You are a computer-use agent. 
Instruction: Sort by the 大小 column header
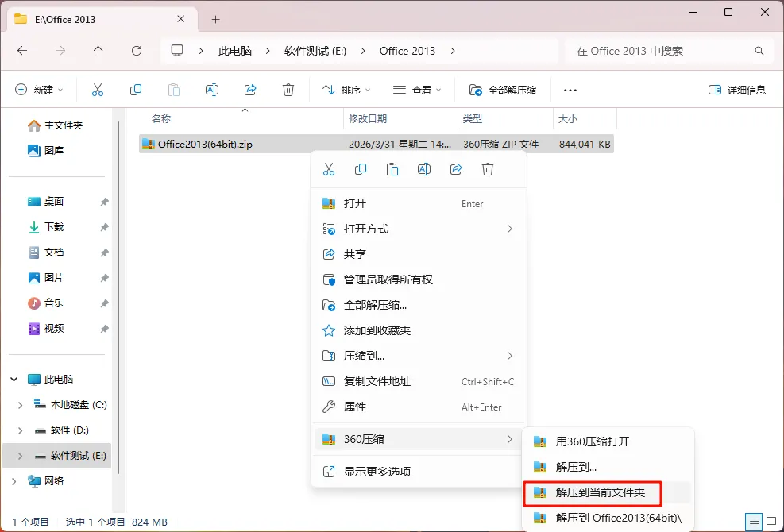click(567, 119)
